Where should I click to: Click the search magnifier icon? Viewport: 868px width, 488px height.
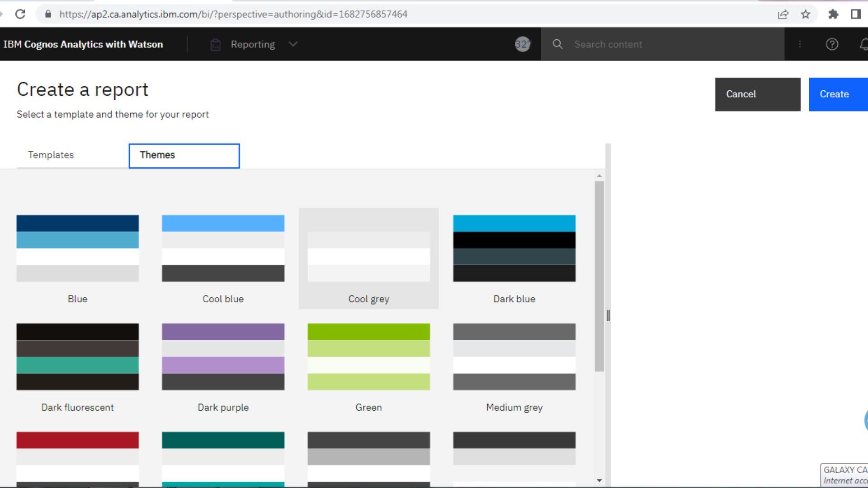[x=558, y=44]
